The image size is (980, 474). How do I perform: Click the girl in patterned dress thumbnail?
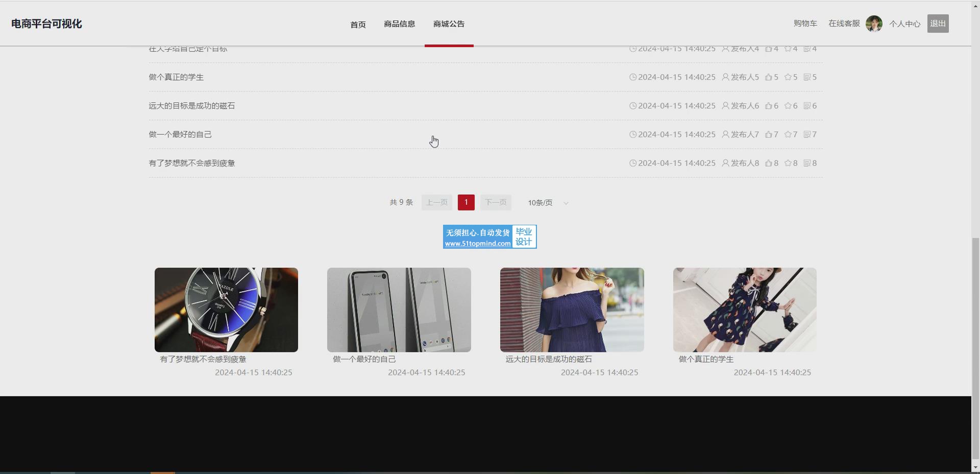pos(745,310)
